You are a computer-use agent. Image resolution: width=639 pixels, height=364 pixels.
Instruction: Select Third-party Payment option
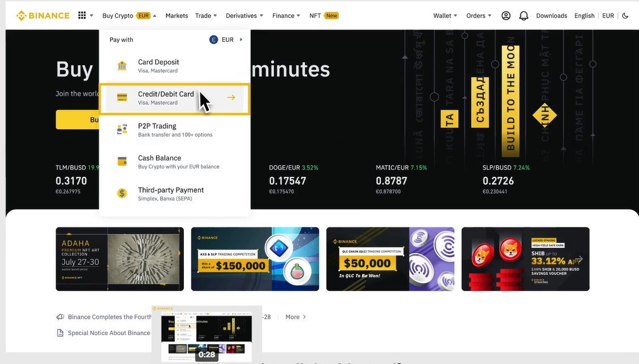[x=174, y=194]
